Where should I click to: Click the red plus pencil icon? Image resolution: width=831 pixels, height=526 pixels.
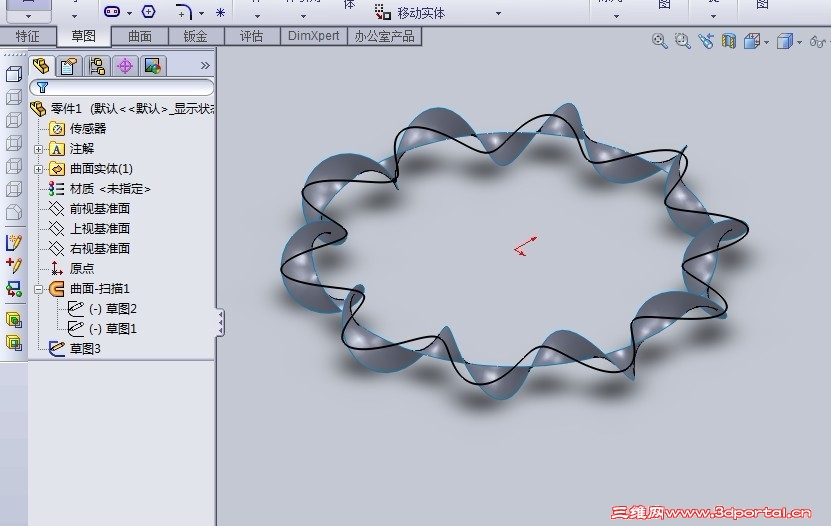14,265
